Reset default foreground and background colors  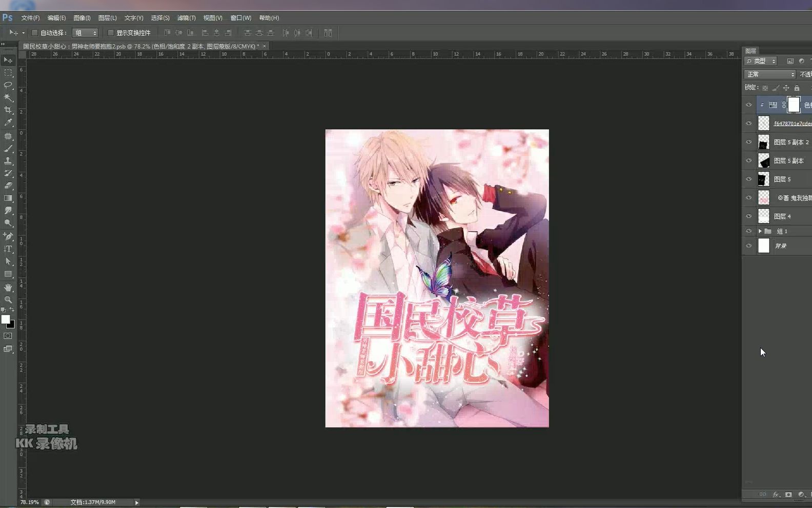coord(4,309)
